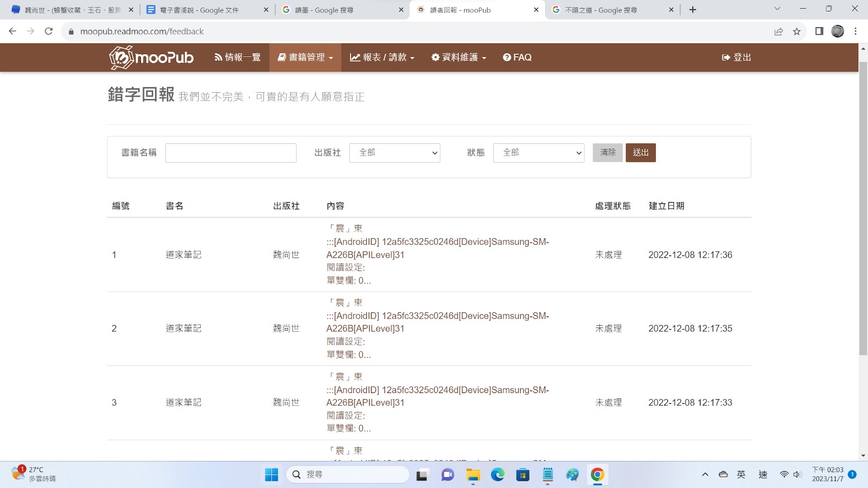Click the address bar URL
This screenshot has width=868, height=488.
pos(142,31)
